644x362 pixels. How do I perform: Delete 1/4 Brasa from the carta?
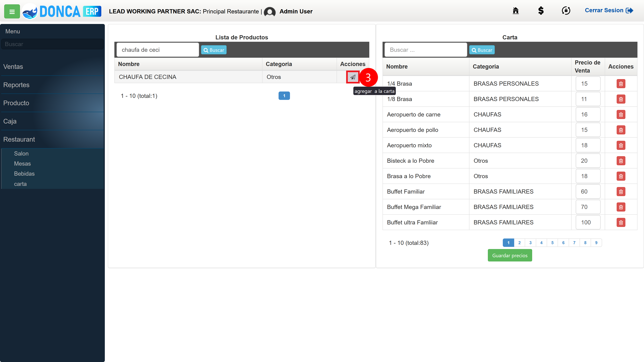(621, 84)
